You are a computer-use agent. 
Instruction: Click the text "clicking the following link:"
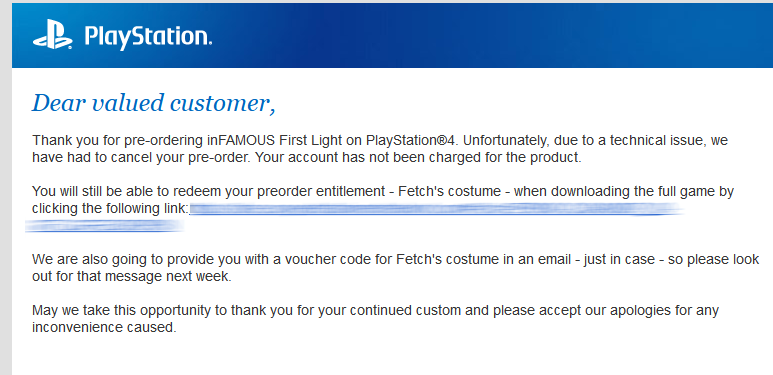(111, 208)
